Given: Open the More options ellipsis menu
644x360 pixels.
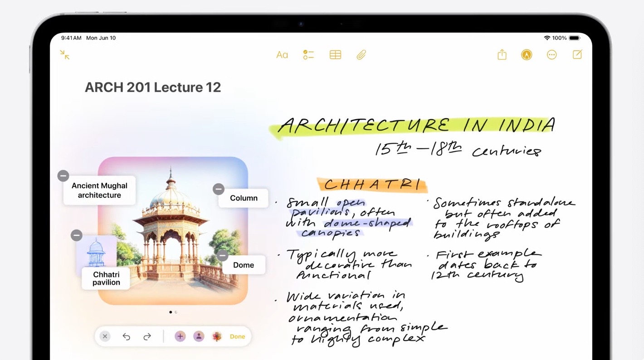Looking at the screenshot, I should tap(551, 54).
